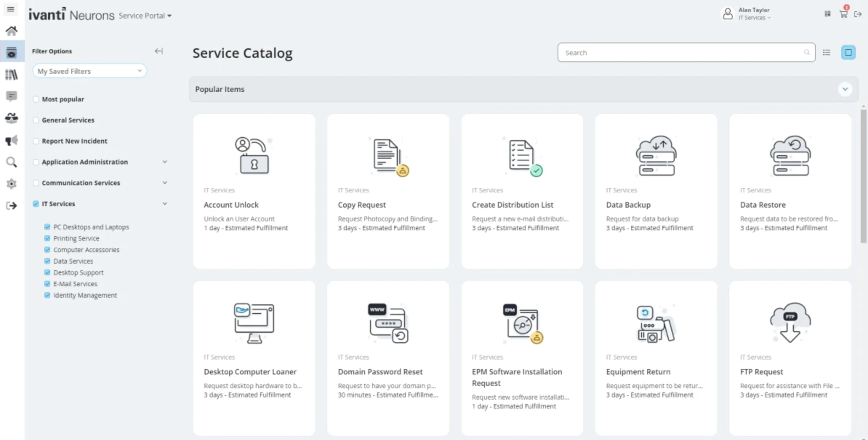Check the Most popular filter
The image size is (868, 440).
pyautogui.click(x=36, y=99)
